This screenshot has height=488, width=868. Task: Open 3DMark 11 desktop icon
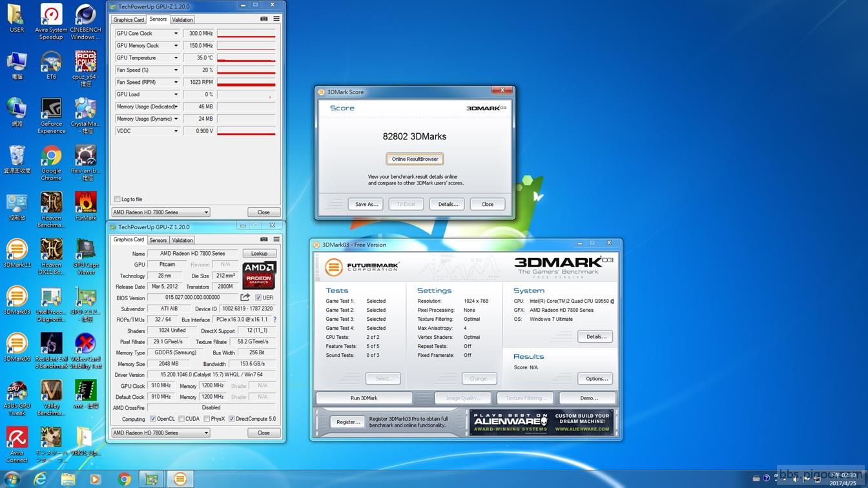click(x=17, y=254)
